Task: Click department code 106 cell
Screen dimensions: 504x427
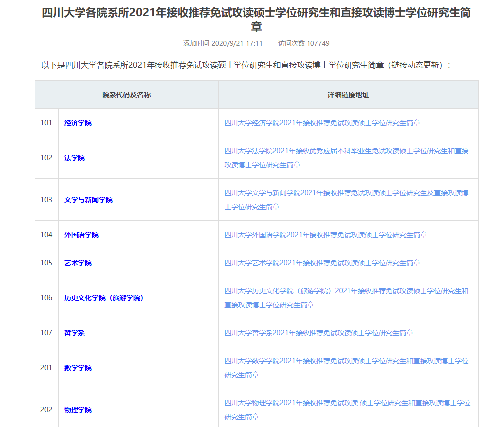Action: [46, 298]
